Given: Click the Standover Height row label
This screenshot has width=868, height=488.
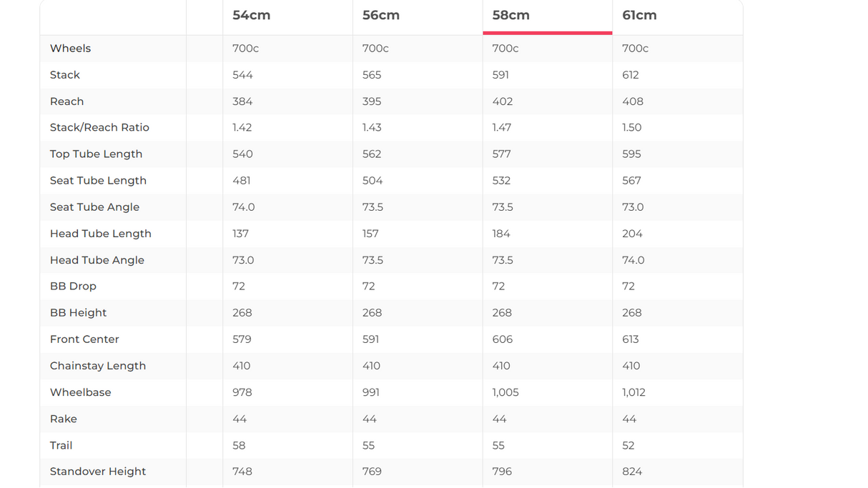Looking at the screenshot, I should [98, 472].
